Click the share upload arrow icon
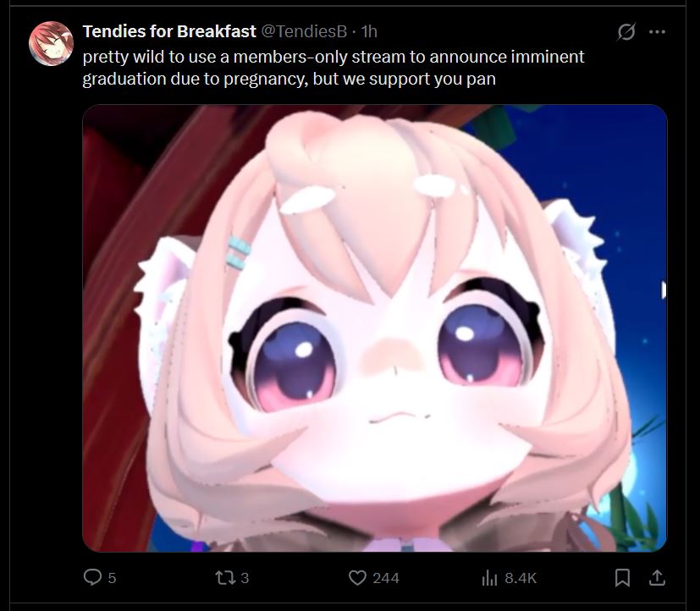700x611 pixels. (x=657, y=577)
